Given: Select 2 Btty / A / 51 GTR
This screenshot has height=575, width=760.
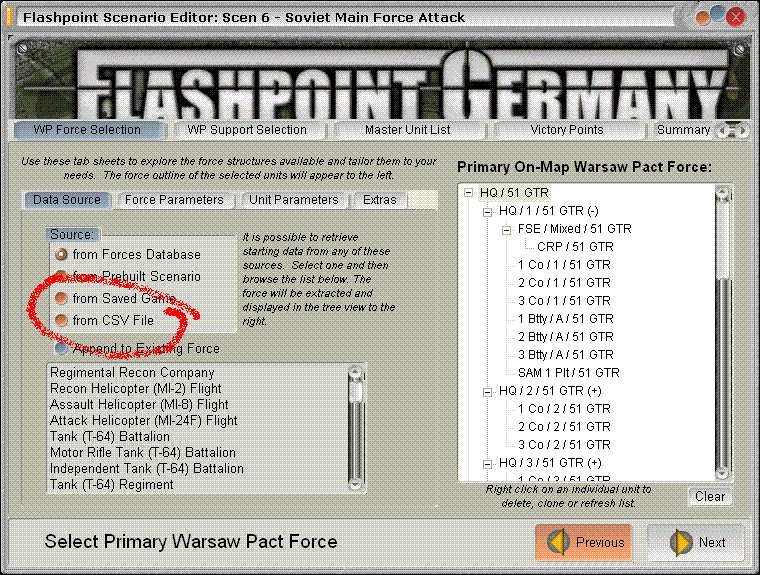Looking at the screenshot, I should point(566,336).
